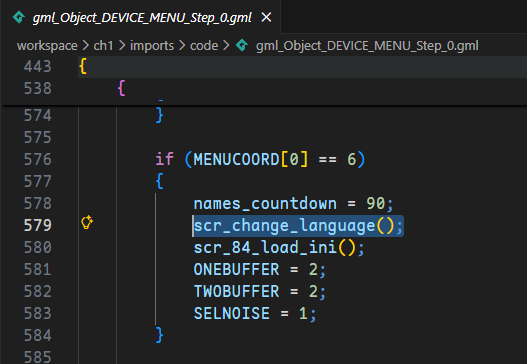
Task: Click scr_84_load_ini on line 580
Action: click(265, 248)
